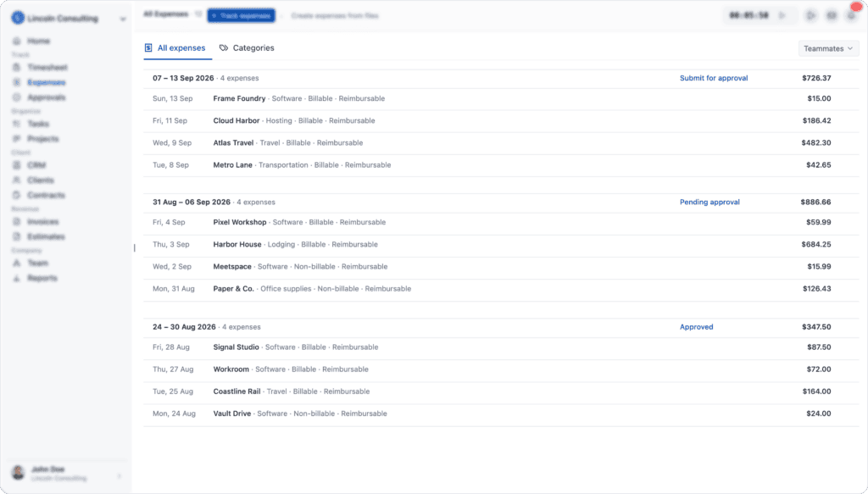Open the Signal Studio expense row

point(501,347)
